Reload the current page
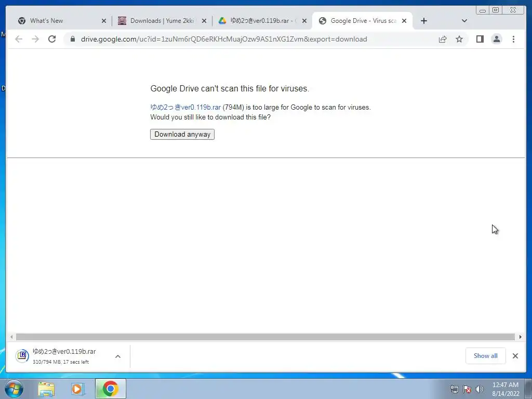The height and width of the screenshot is (399, 532). click(52, 39)
